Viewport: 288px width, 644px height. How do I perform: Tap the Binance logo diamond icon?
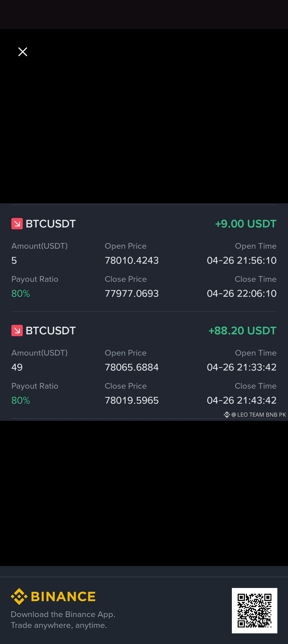(x=19, y=596)
